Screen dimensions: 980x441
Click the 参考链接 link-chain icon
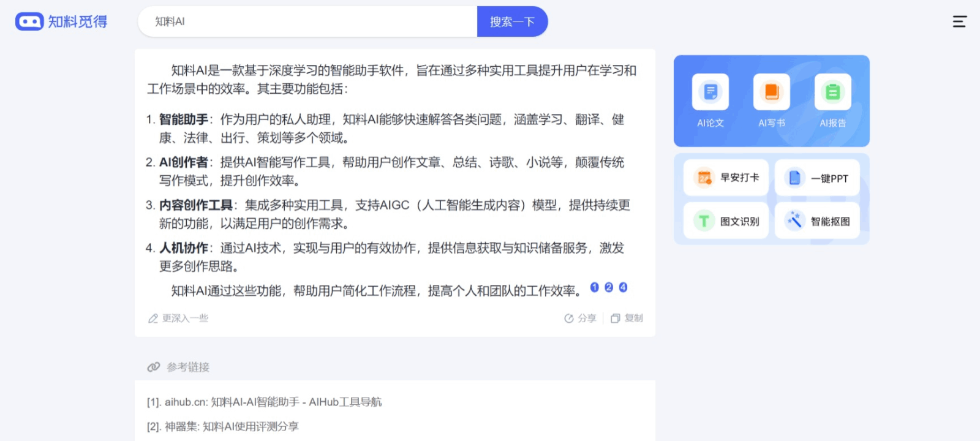pyautogui.click(x=154, y=367)
